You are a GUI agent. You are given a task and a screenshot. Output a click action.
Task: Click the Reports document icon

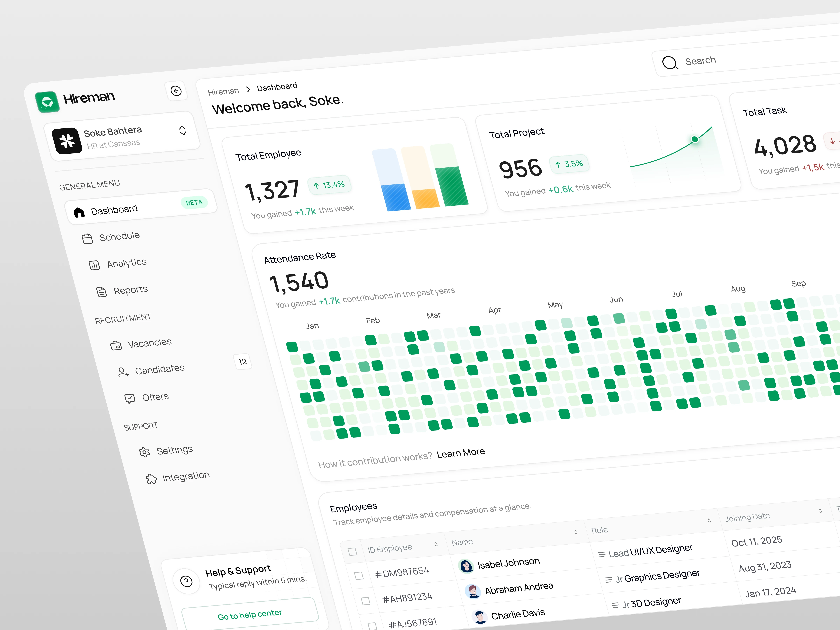101,292
